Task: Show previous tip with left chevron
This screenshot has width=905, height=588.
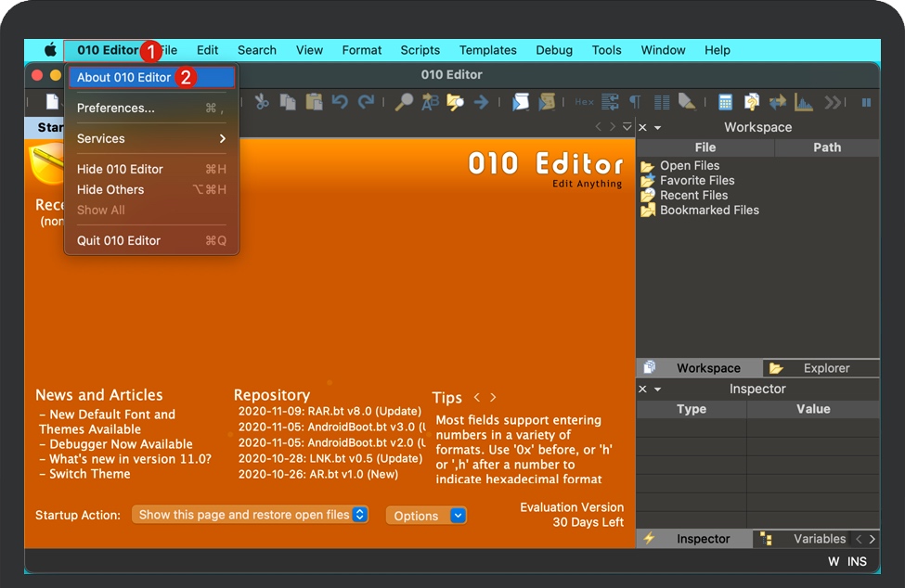Action: [477, 397]
